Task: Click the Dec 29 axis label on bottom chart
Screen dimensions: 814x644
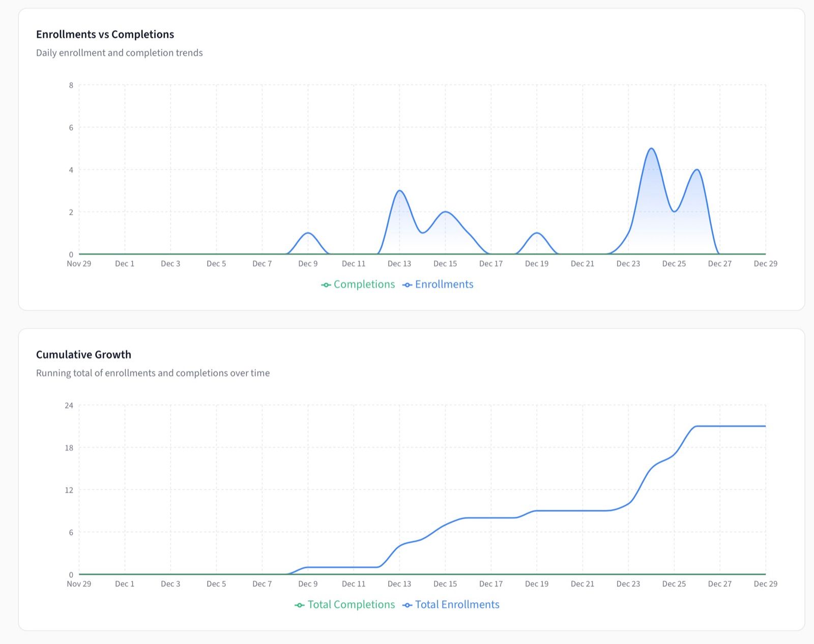Action: (x=765, y=583)
